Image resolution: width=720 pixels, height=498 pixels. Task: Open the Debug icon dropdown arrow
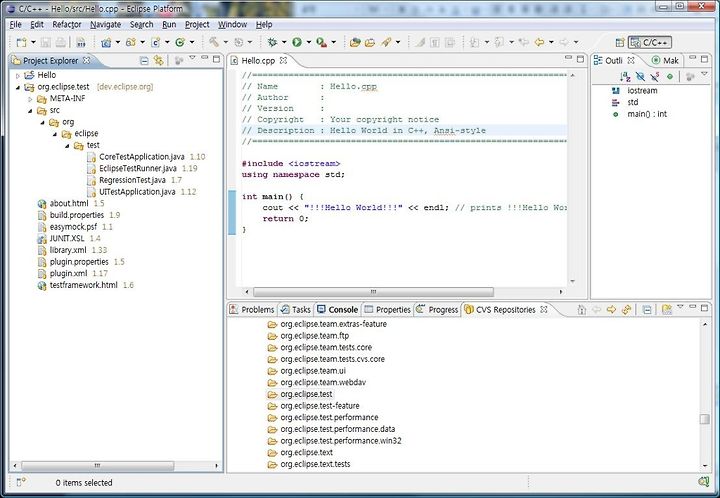284,42
